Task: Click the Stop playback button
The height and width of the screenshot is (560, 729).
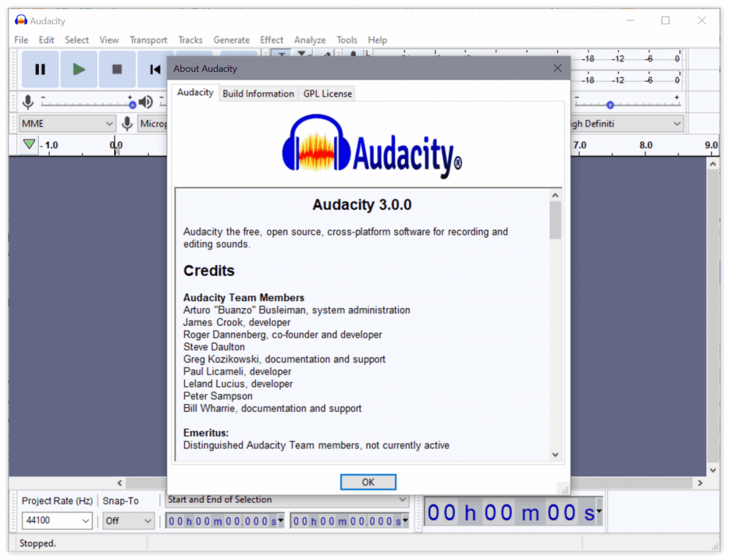Action: tap(117, 69)
